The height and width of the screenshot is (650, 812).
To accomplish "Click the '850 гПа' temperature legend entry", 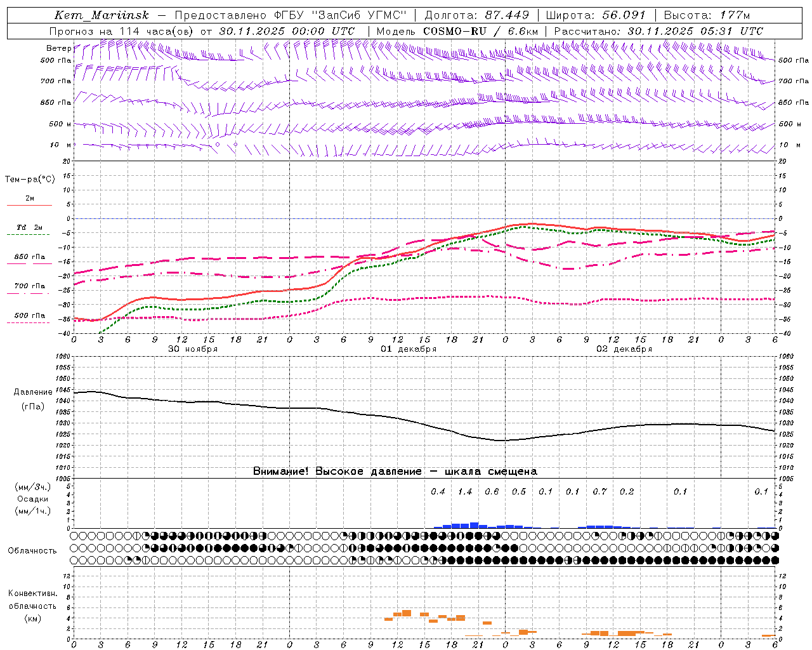I will click(30, 257).
